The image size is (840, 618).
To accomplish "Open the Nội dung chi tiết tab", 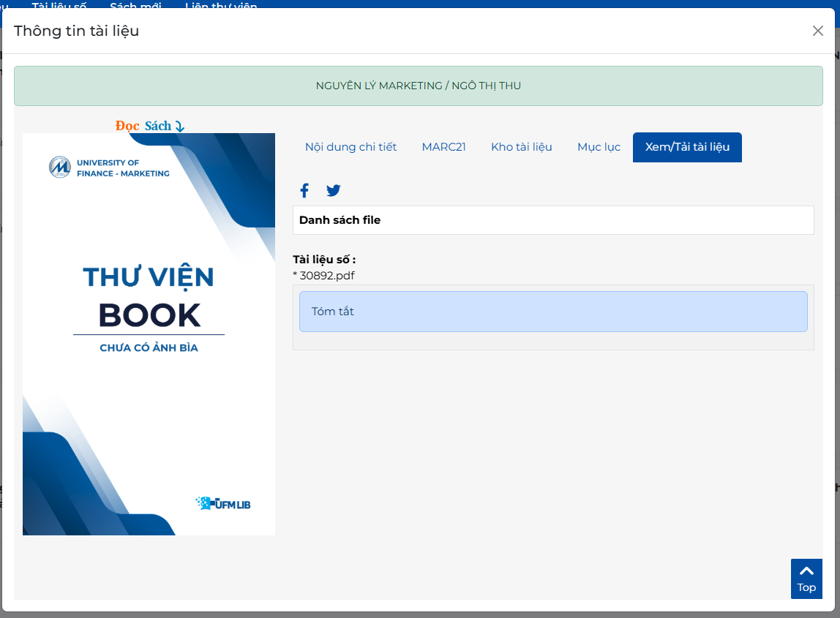I will [x=351, y=147].
